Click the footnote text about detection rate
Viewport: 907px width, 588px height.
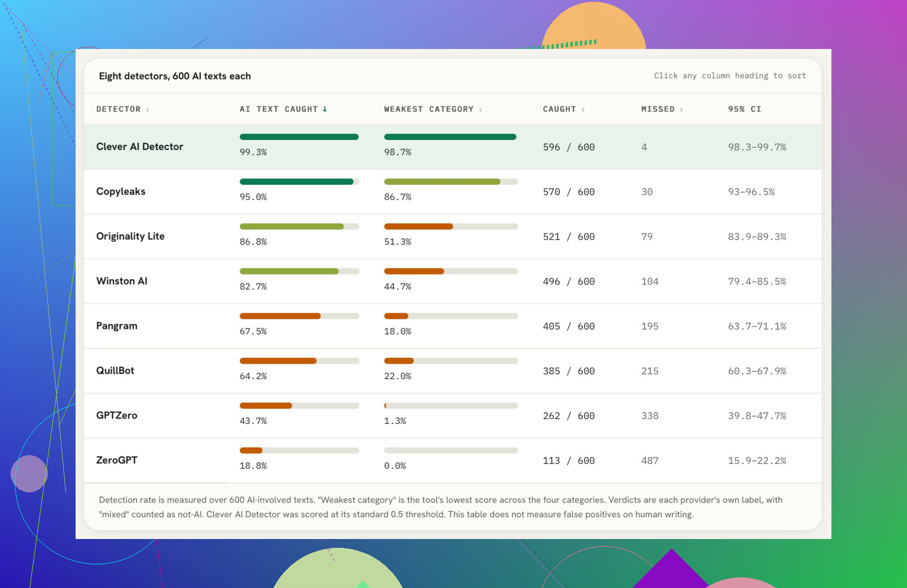(441, 507)
